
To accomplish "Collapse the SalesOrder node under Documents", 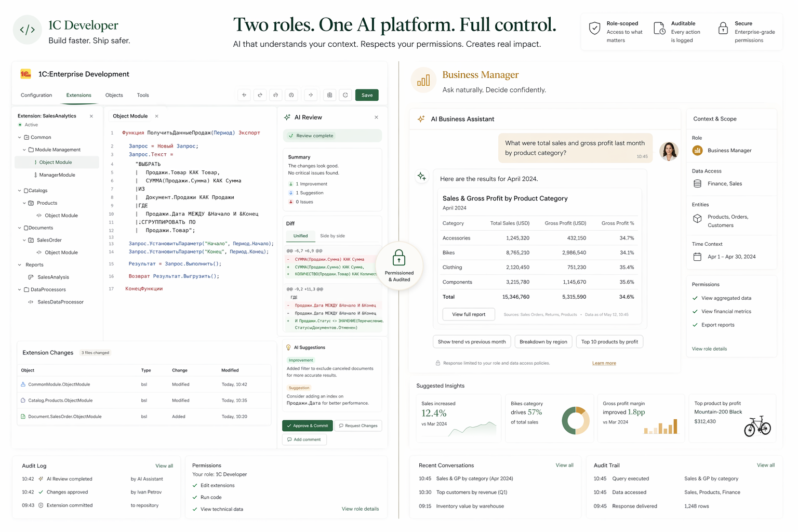I will (x=24, y=240).
